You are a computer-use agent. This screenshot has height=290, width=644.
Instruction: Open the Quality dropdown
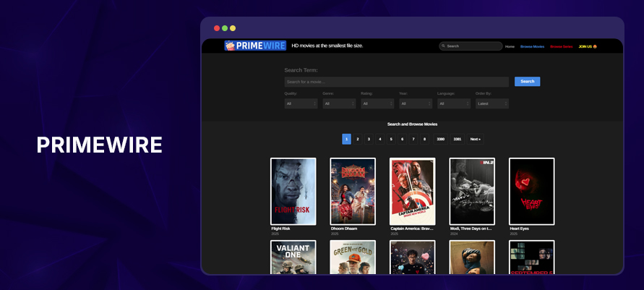point(301,103)
